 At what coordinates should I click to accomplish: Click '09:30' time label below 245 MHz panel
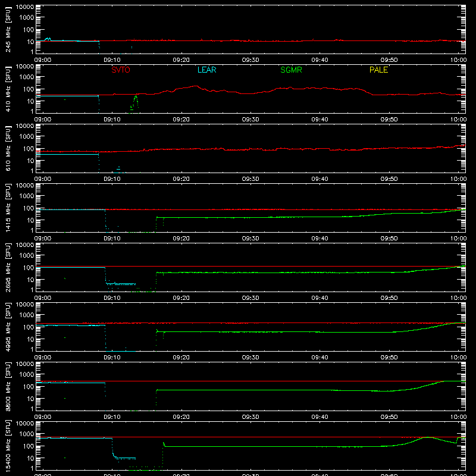coord(250,60)
